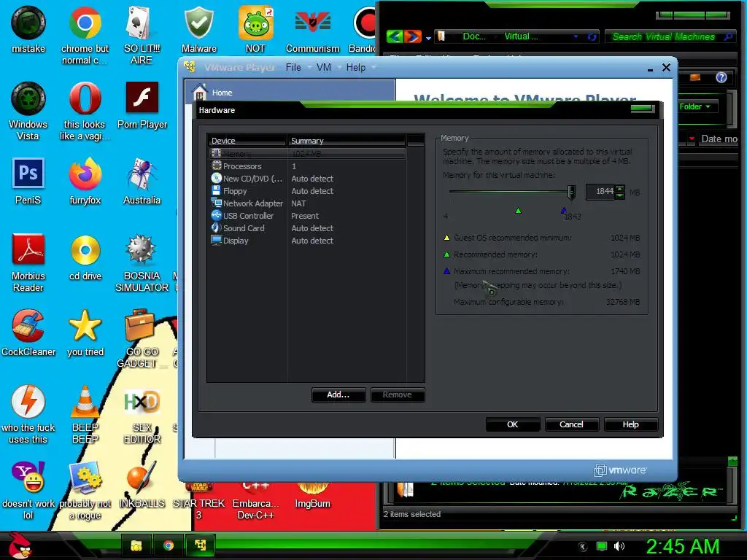747x560 pixels.
Task: Click the Remove hardware button
Action: tap(398, 394)
